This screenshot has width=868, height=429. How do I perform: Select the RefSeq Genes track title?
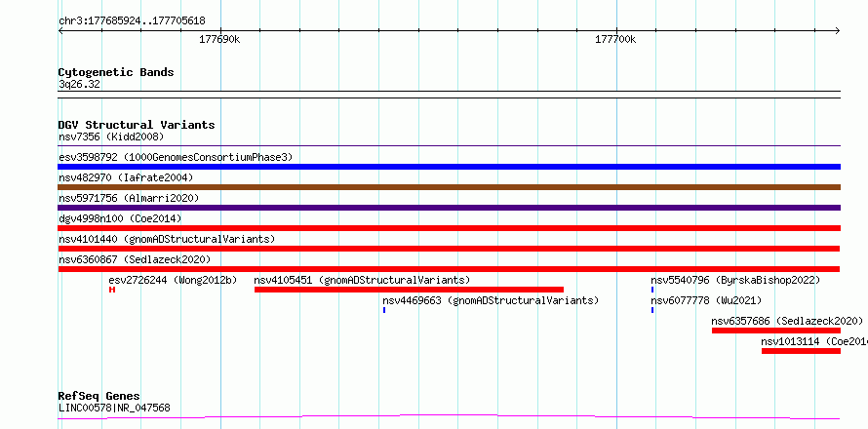(99, 396)
